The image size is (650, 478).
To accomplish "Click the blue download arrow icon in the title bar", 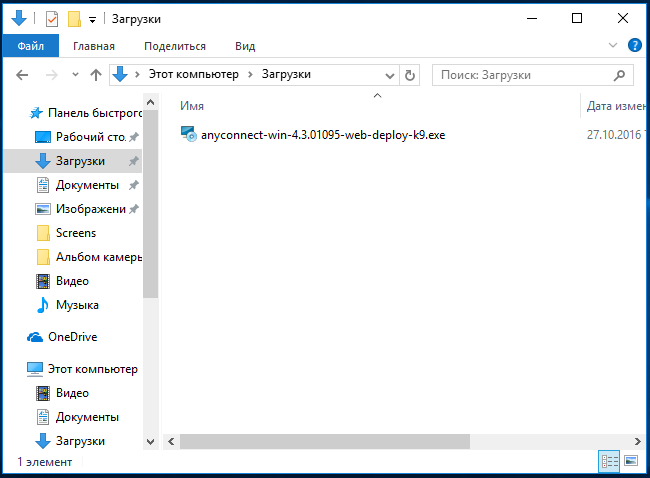I will 19,18.
